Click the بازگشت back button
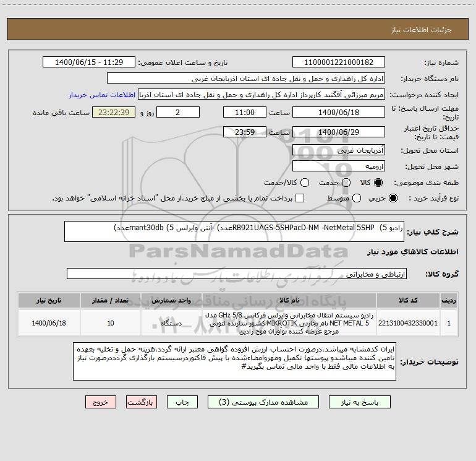The image size is (476, 461). (x=142, y=402)
